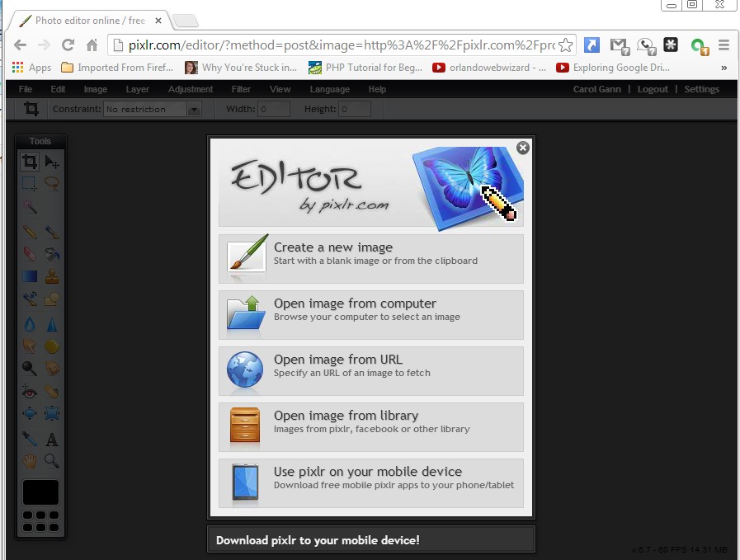
Task: Open the Layer menu
Action: click(137, 89)
